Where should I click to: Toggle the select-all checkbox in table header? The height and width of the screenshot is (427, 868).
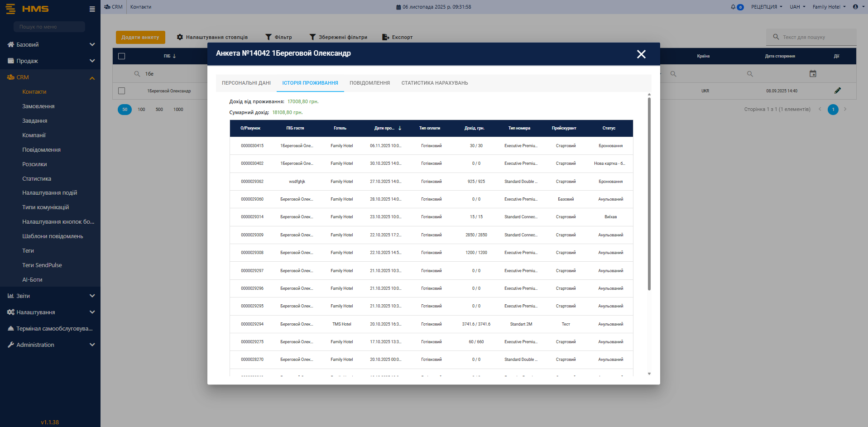click(121, 56)
